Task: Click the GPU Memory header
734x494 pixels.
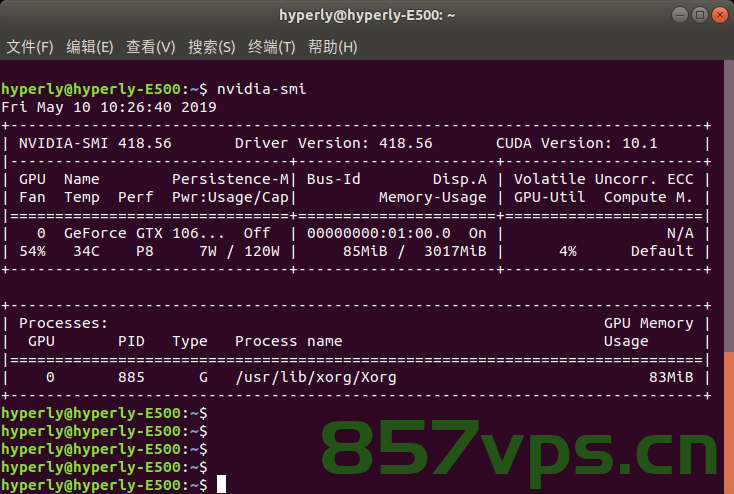Action: click(x=648, y=323)
